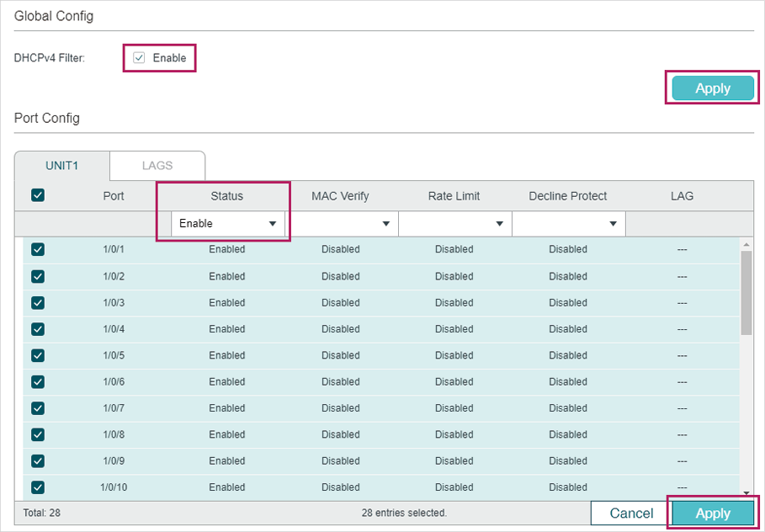Click Apply in Global Config section

point(712,88)
